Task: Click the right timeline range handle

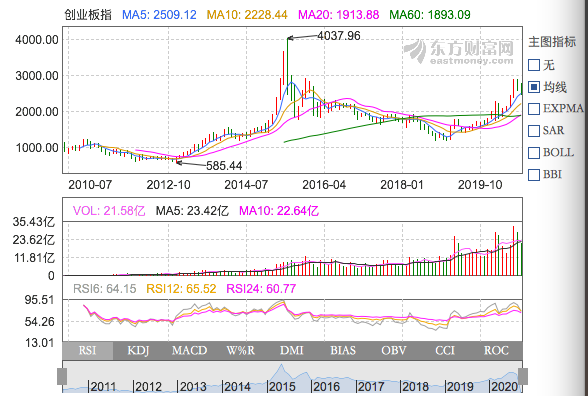Action: point(523,376)
